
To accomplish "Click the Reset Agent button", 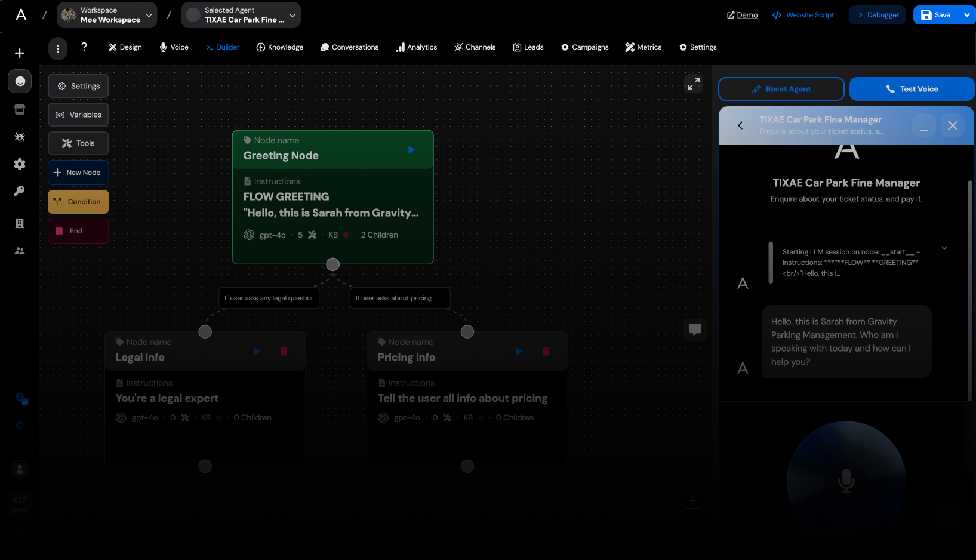I will tap(781, 89).
